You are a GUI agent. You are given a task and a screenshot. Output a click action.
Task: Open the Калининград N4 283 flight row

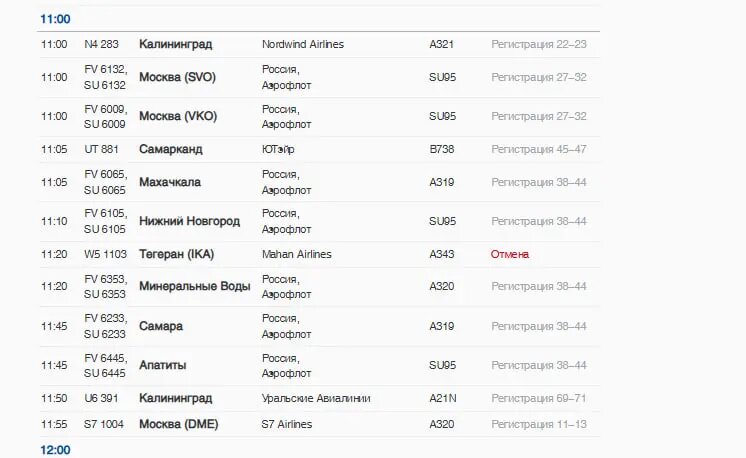175,44
